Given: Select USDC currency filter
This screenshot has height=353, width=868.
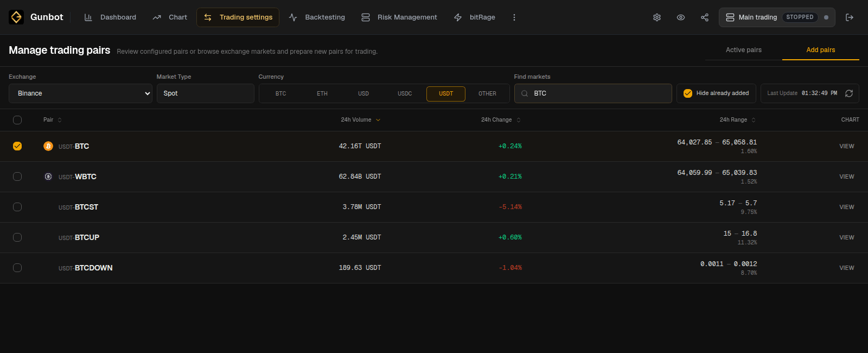Looking at the screenshot, I should click(x=405, y=94).
